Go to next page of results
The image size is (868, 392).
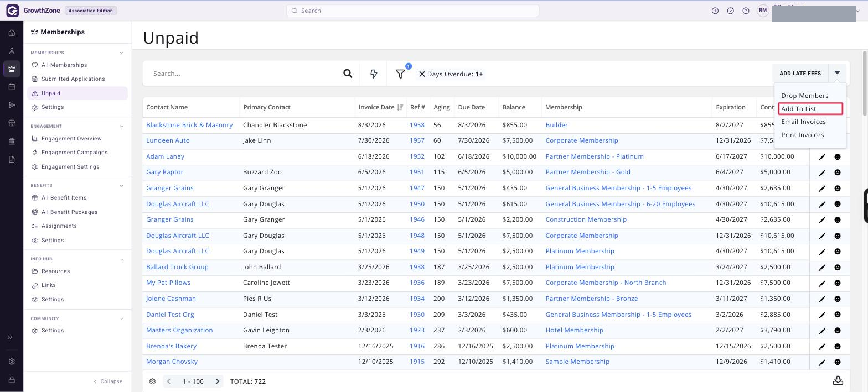click(x=218, y=381)
